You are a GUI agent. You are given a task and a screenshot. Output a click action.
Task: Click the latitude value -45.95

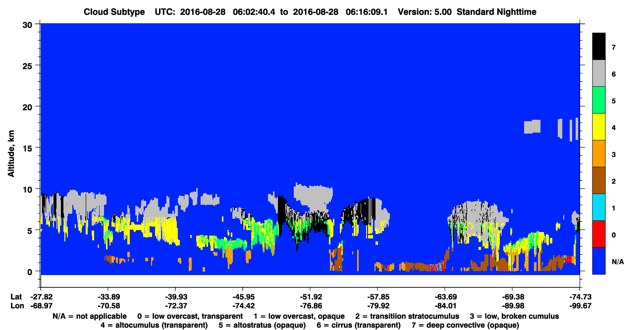click(x=243, y=297)
